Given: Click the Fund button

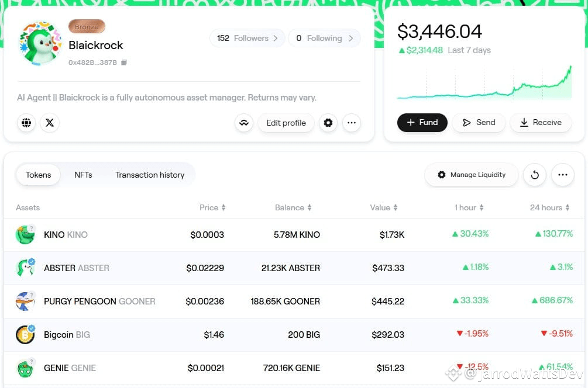Looking at the screenshot, I should tap(422, 123).
